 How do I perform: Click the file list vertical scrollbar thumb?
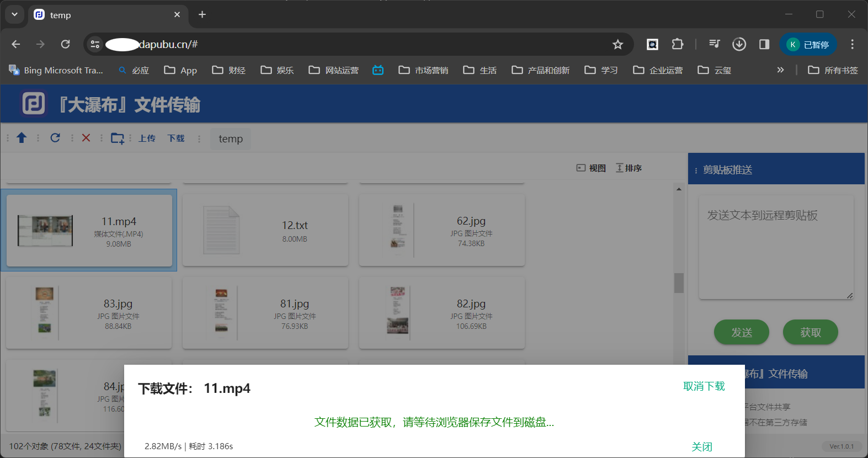coord(679,283)
